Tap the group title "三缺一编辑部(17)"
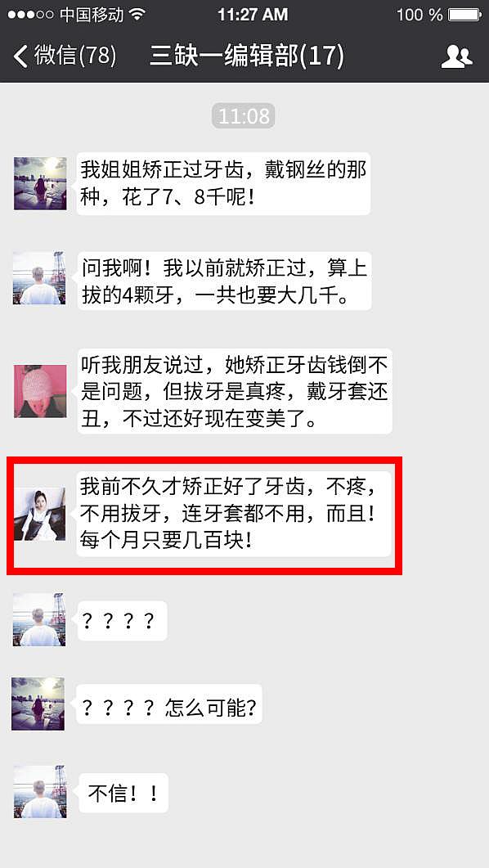 tap(247, 56)
